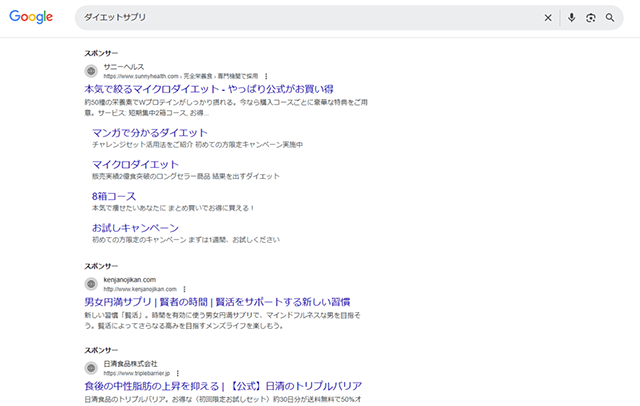Image resolution: width=640 pixels, height=406 pixels.
Task: Click description 日清食品のトリプルバリア
Action: [223, 399]
